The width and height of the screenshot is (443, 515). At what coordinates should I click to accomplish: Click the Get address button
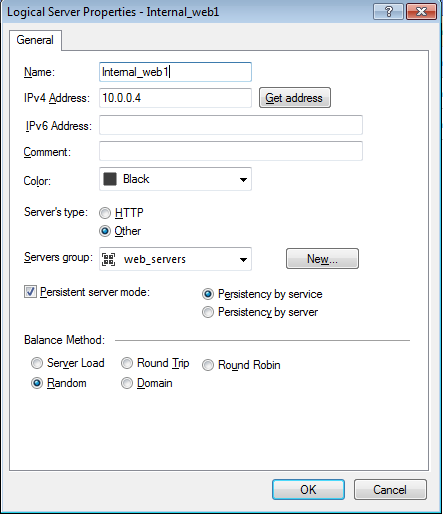[x=295, y=98]
